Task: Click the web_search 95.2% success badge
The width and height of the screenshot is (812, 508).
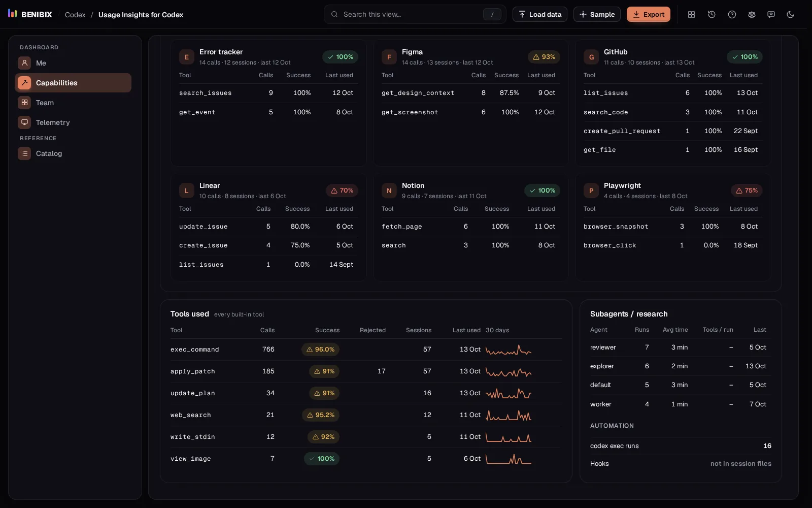Action: [x=321, y=415]
